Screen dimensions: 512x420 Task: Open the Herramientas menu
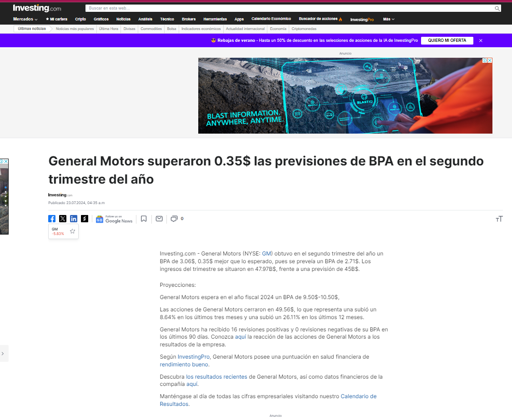[x=215, y=19]
